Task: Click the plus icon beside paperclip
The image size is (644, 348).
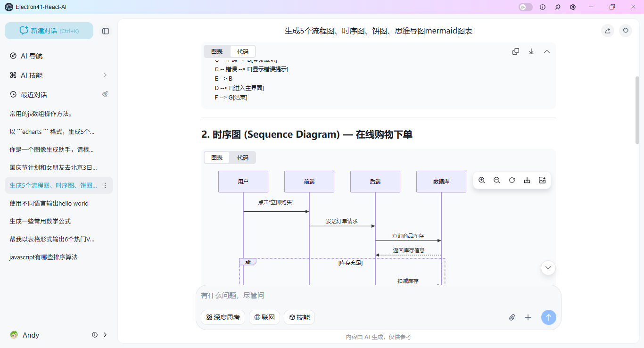Action: pyautogui.click(x=528, y=317)
